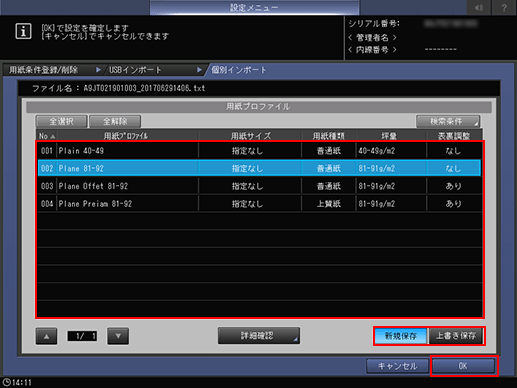This screenshot has width=517, height=388.
Task: Open the 詳細確認 details view
Action: pyautogui.click(x=259, y=336)
